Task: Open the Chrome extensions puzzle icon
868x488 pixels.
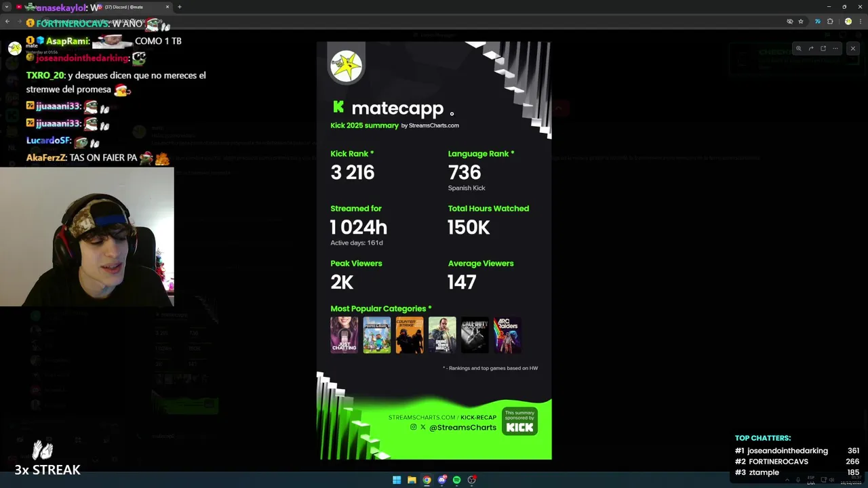Action: (830, 22)
